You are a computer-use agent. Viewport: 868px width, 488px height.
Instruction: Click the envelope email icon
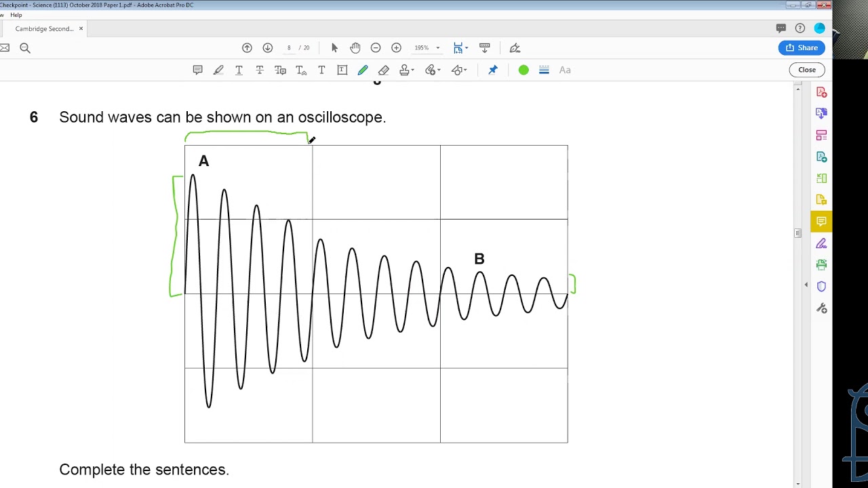(4, 47)
